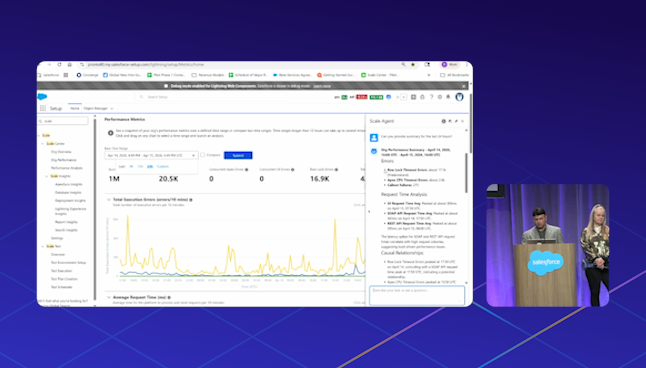Collapse the Average Request Time section
This screenshot has width=646, height=368.
tap(109, 297)
